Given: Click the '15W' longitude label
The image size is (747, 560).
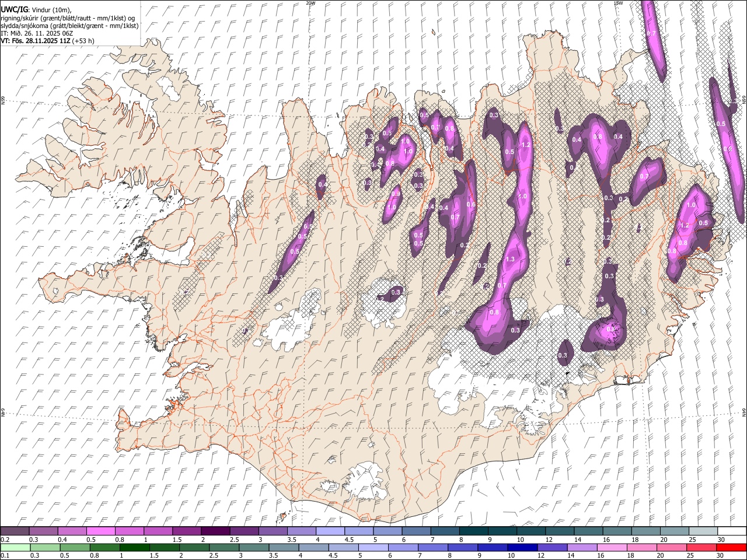Looking at the screenshot, I should pos(617,3).
